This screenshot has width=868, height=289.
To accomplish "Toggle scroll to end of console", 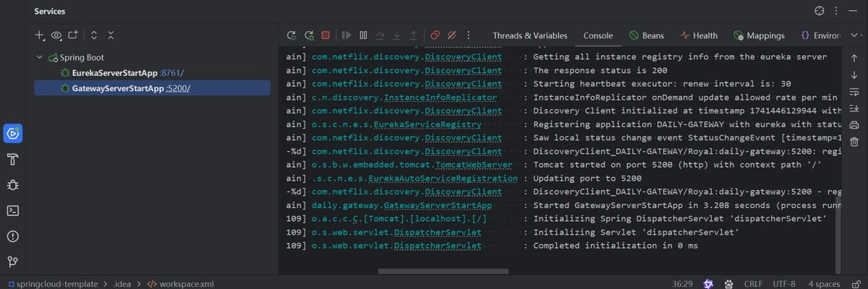I will click(x=854, y=108).
